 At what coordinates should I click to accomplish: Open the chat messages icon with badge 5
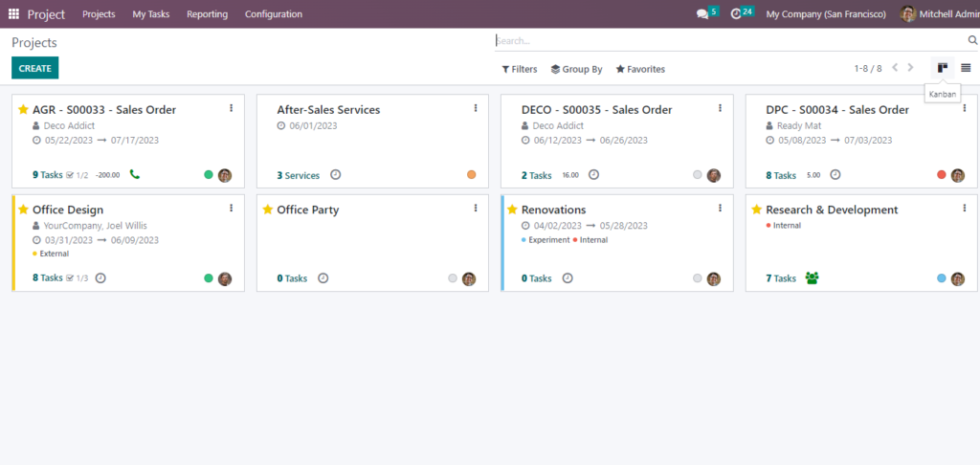click(703, 14)
